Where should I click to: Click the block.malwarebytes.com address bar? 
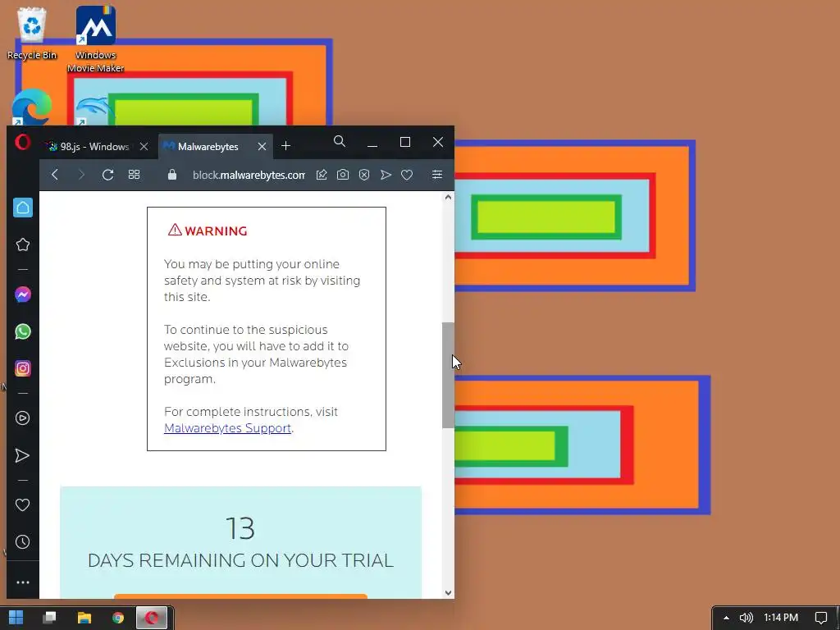(x=249, y=175)
